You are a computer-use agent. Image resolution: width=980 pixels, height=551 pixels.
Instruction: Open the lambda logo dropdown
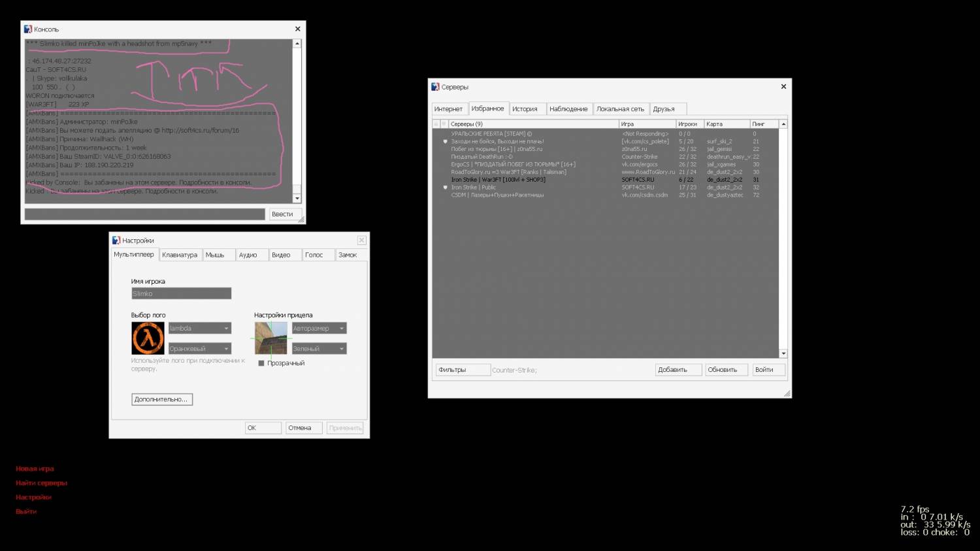pyautogui.click(x=199, y=328)
